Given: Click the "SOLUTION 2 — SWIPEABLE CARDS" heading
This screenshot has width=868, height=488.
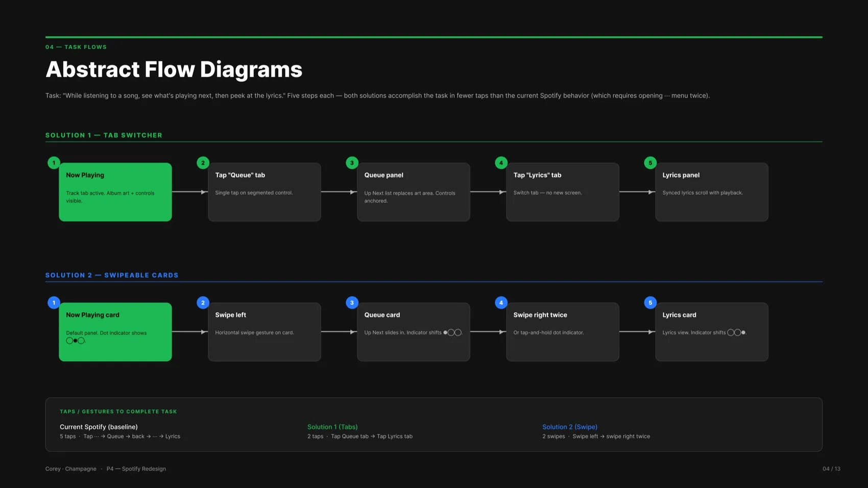Looking at the screenshot, I should pos(112,275).
